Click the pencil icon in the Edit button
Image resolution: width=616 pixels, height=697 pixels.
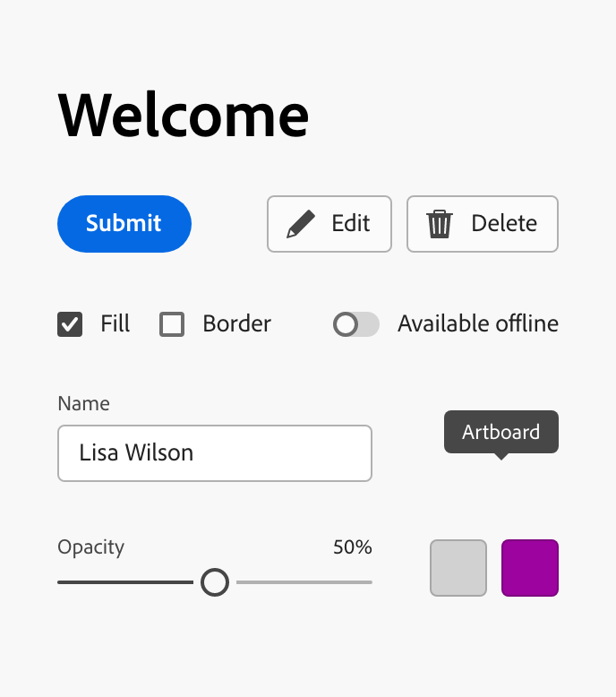pyautogui.click(x=301, y=224)
